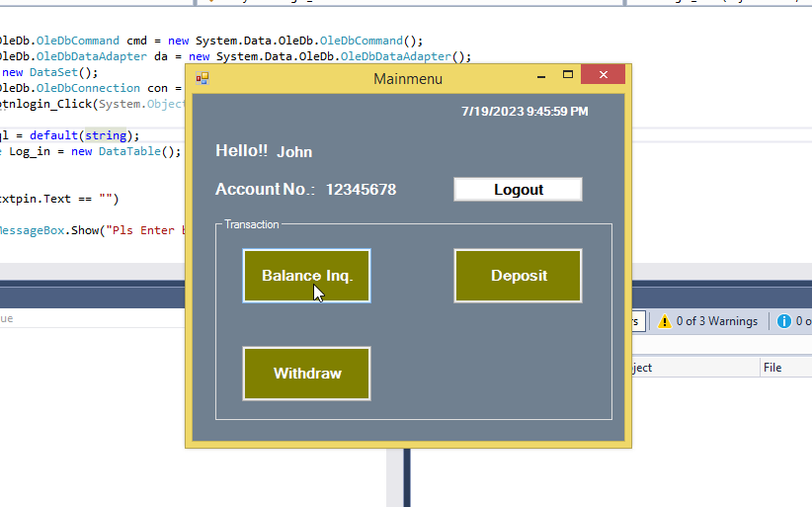Viewport: 812px width, 507px height.
Task: Toggle the 0 of 3 Warnings filter
Action: pos(707,321)
